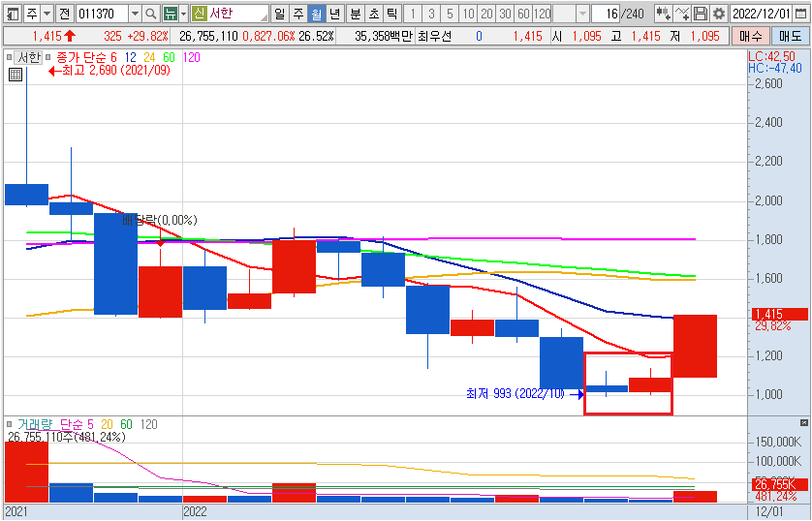Click the 전 button beside stock code

(64, 14)
